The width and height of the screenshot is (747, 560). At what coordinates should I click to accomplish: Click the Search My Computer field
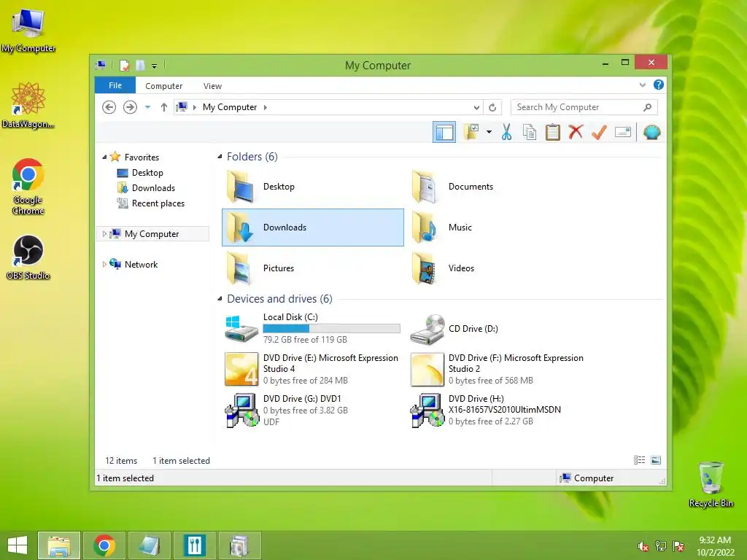pyautogui.click(x=584, y=107)
